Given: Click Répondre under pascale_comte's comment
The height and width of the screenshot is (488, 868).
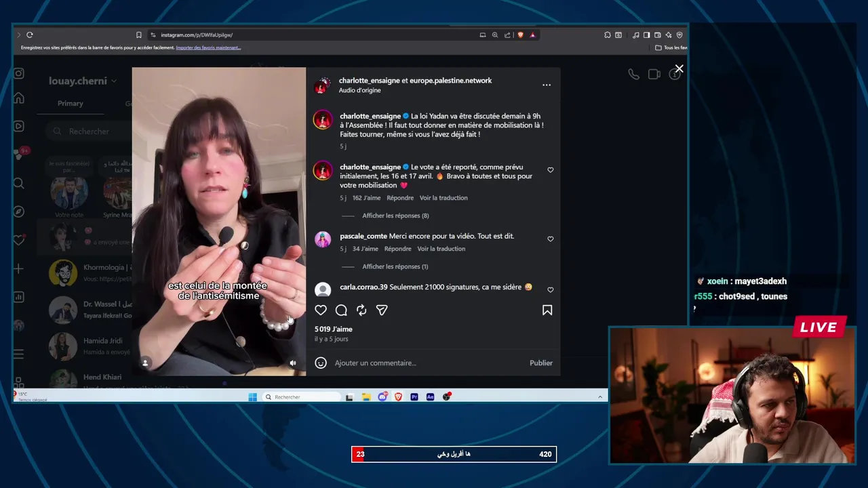Looking at the screenshot, I should [397, 249].
